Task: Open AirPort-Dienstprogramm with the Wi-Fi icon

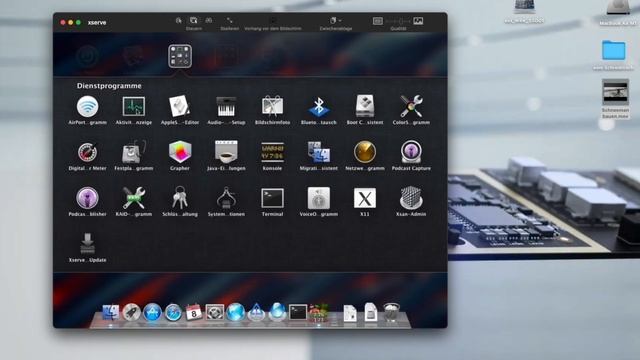Action: (x=87, y=107)
